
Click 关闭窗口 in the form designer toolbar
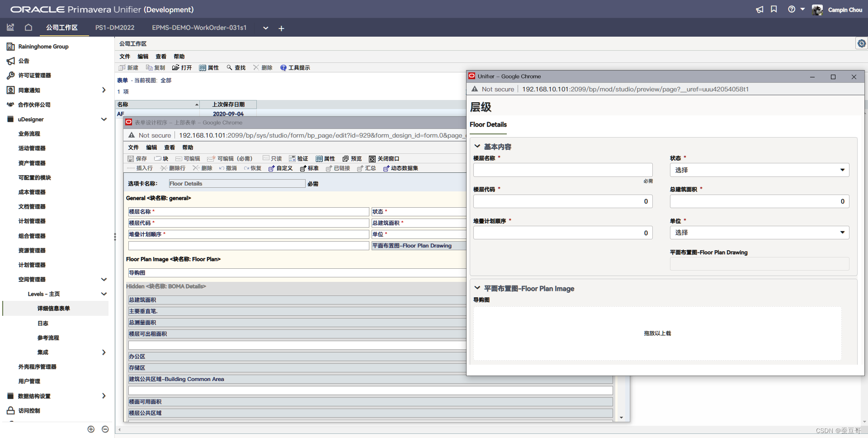384,159
